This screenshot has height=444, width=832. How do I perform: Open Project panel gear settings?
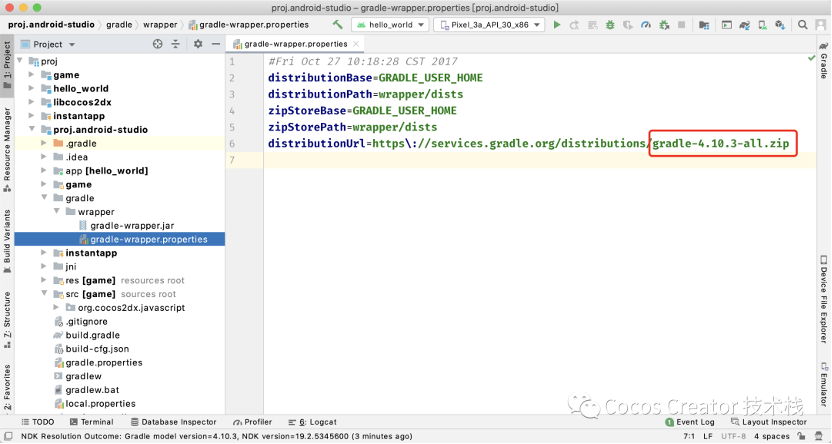pyautogui.click(x=197, y=44)
